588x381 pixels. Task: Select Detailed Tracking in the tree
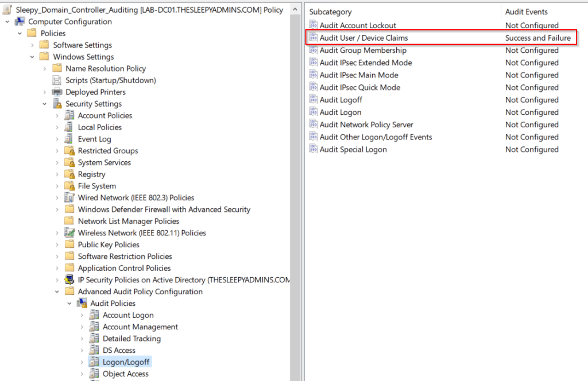[x=131, y=339]
